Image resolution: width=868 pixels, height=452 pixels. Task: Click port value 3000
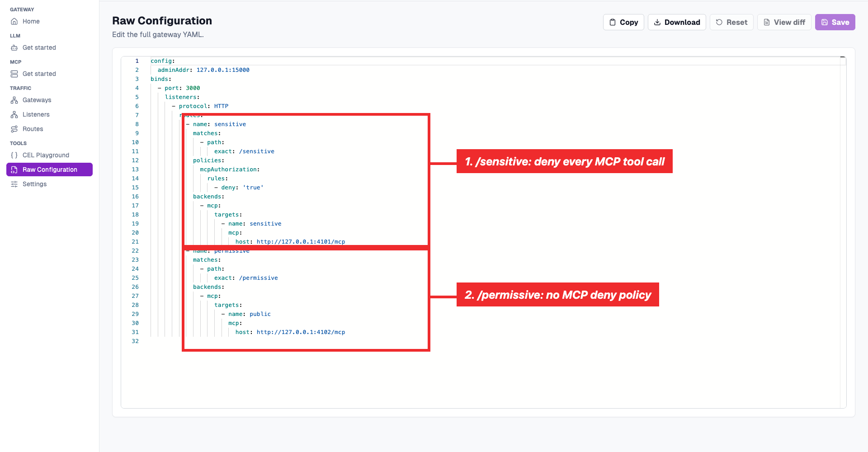193,88
